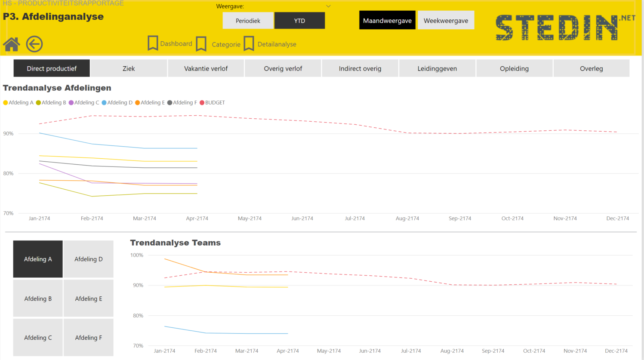Open the Direct productief tab
The image size is (644, 360).
click(52, 68)
